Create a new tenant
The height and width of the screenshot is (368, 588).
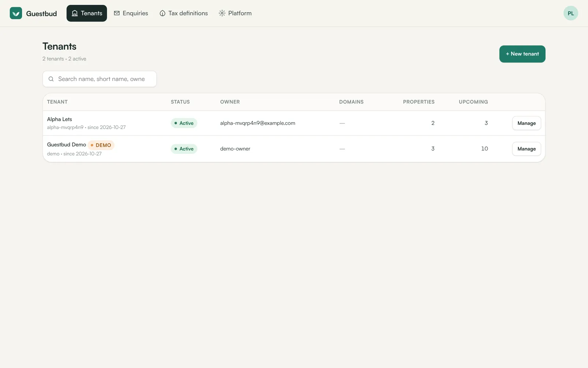click(x=522, y=54)
